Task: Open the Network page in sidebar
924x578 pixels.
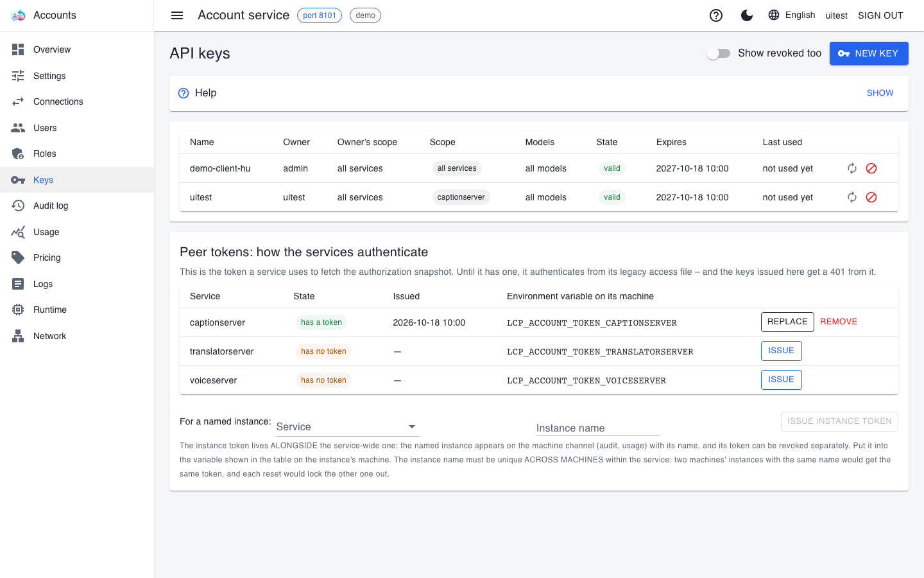Action: tap(77, 336)
